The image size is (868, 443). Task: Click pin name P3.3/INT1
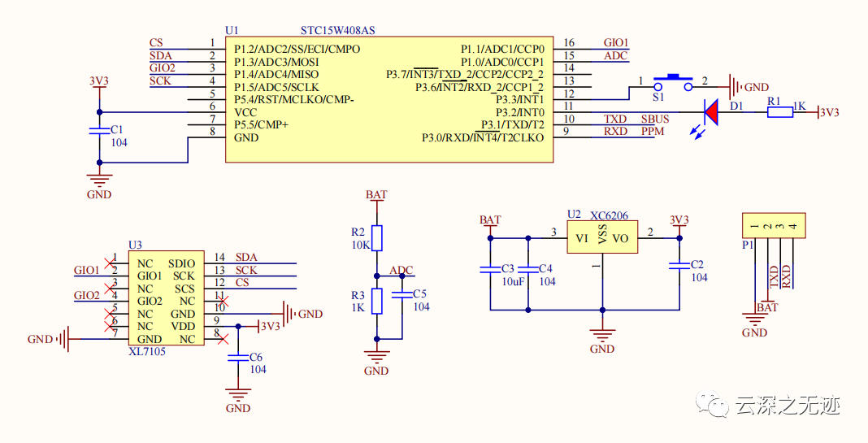[520, 100]
